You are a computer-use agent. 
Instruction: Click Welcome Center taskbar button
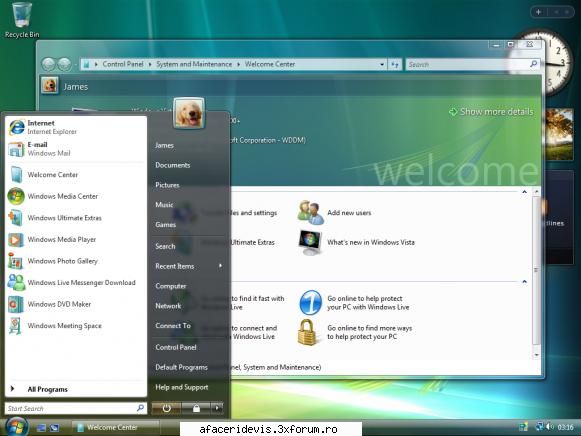pos(115,427)
